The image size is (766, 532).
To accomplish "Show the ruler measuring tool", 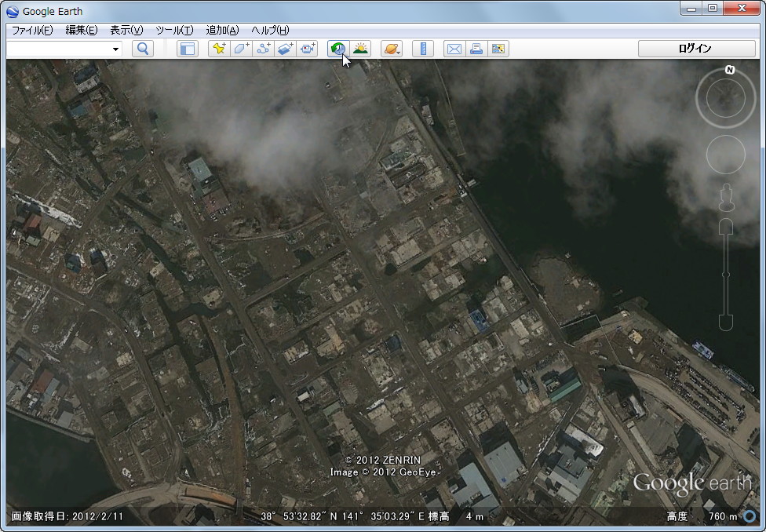I will (x=423, y=49).
